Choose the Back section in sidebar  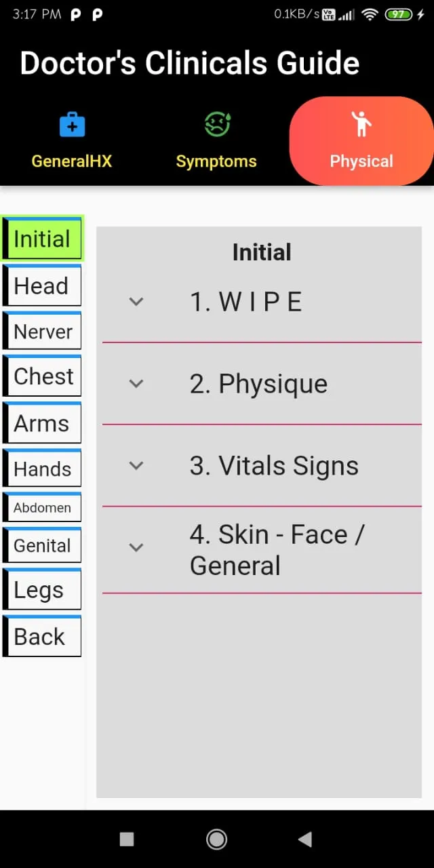click(42, 636)
